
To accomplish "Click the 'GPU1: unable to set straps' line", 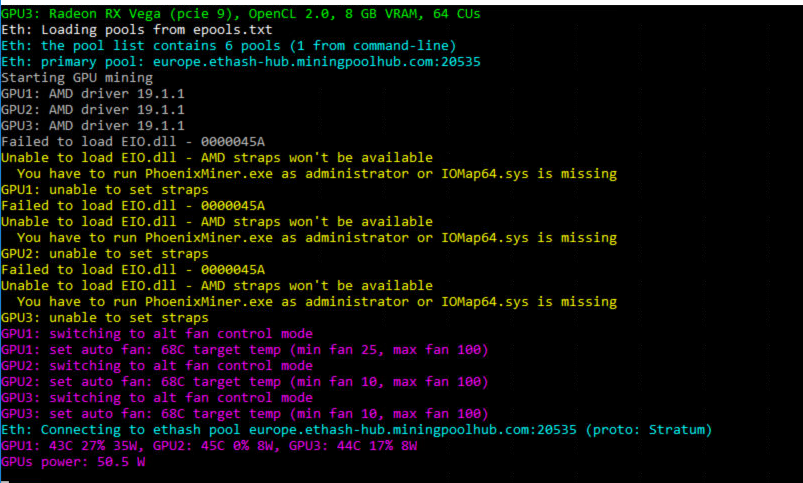I will [105, 190].
